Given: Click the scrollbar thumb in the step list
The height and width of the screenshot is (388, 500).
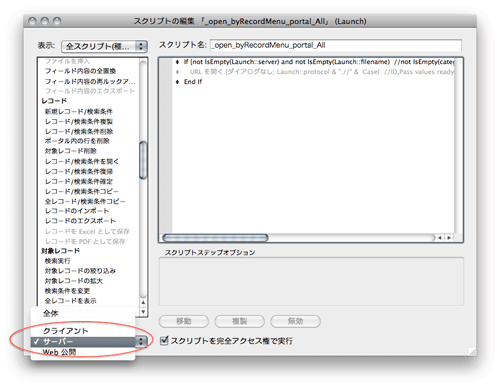Looking at the screenshot, I should coord(143,160).
